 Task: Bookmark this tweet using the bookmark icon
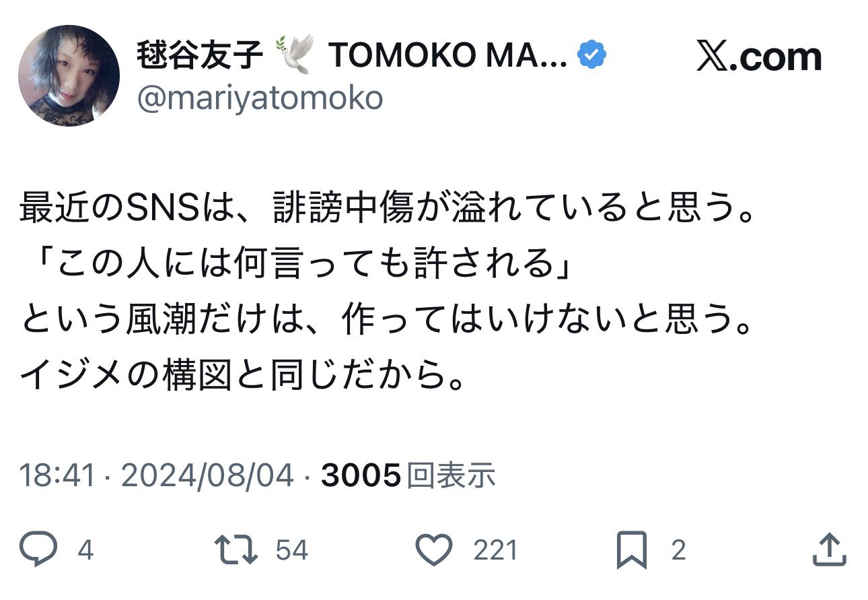(x=632, y=550)
